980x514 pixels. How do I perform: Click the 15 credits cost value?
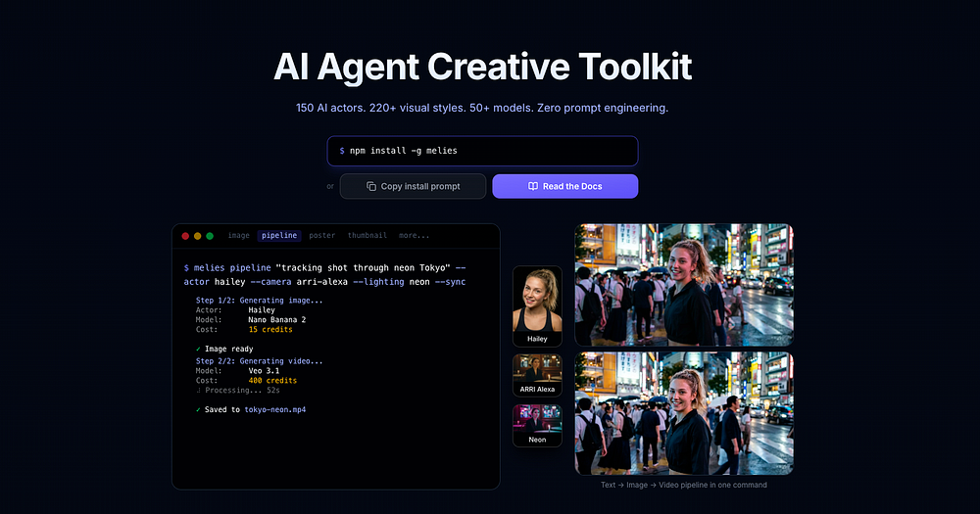[270, 329]
